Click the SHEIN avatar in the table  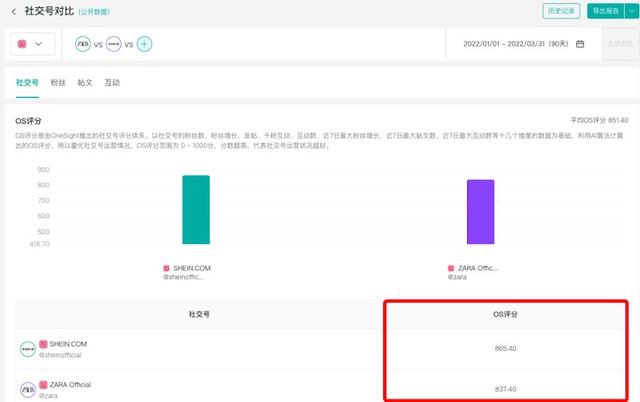coord(28,349)
